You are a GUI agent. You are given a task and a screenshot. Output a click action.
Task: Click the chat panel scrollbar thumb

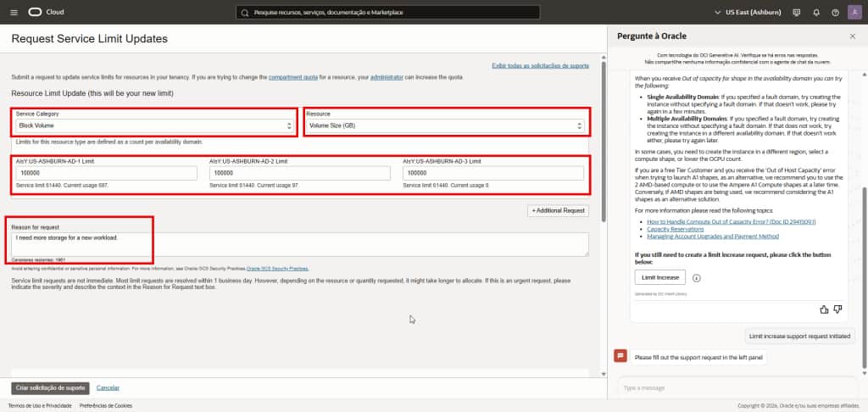coord(865,277)
